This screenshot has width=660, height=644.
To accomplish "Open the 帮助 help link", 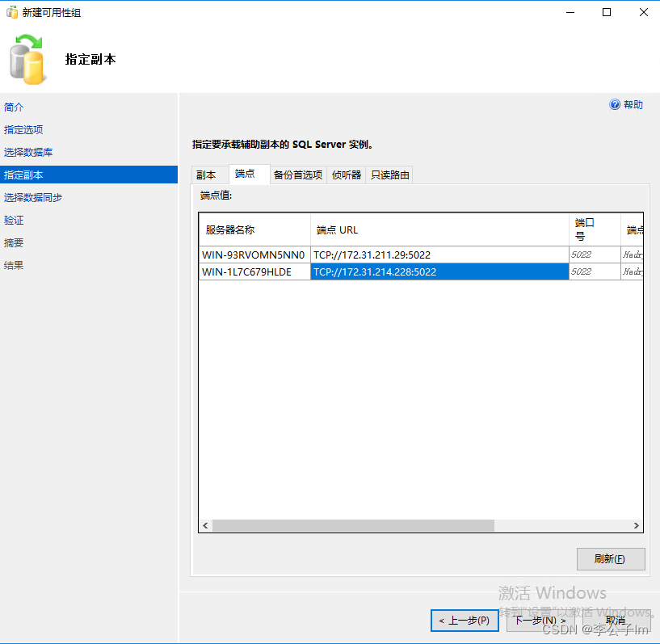I will coord(633,104).
